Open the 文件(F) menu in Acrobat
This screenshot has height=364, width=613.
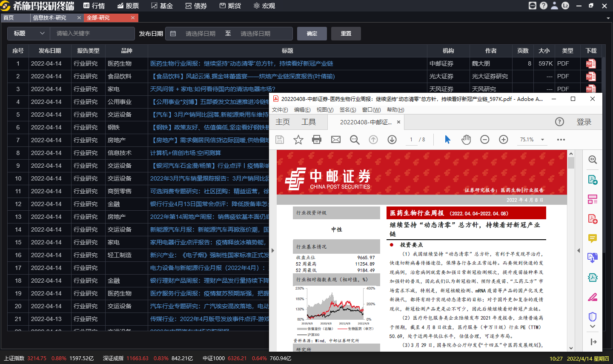pyautogui.click(x=280, y=109)
